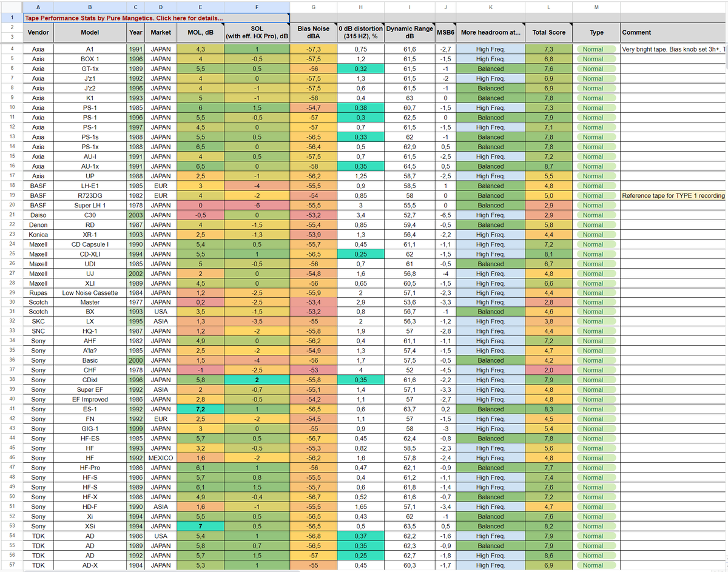Select the PS-1s model cell
Viewport: 728px width, 572px height.
coord(90,137)
